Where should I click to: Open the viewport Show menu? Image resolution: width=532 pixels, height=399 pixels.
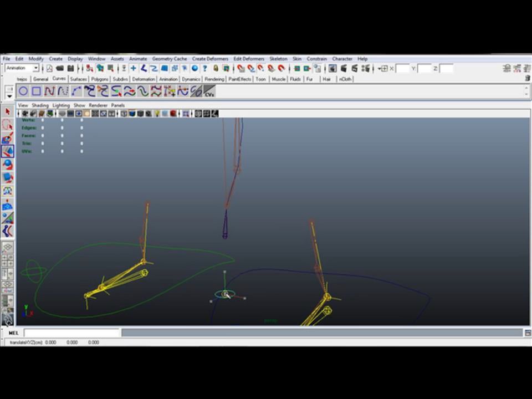pyautogui.click(x=79, y=105)
